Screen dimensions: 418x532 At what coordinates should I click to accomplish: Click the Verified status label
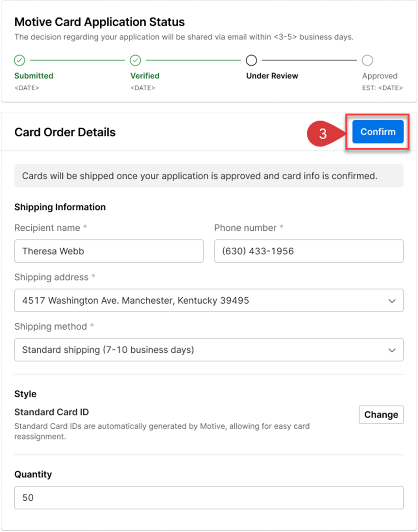coord(145,76)
